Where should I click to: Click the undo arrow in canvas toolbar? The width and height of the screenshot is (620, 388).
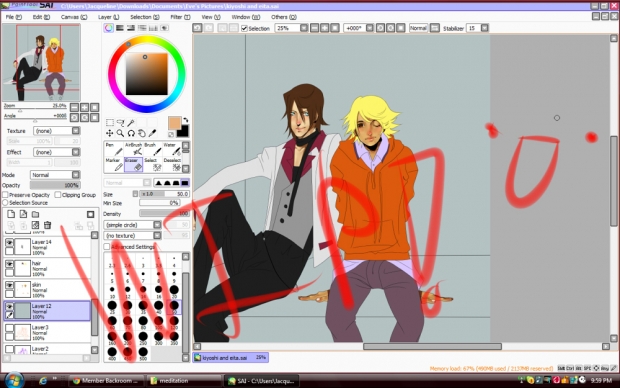pos(197,28)
